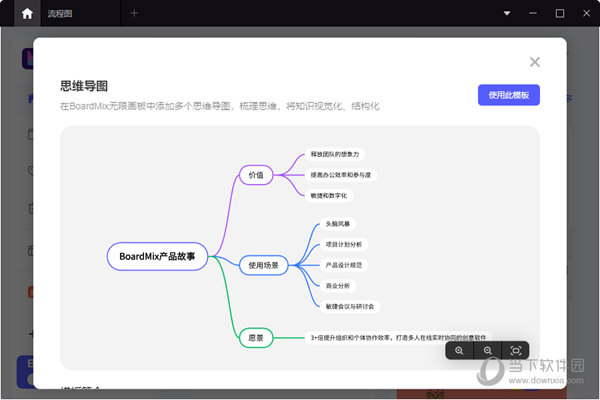Screen dimensions: 600x400
Task: Click the 提高办公效率和参与度 leaf node
Action: click(341, 175)
